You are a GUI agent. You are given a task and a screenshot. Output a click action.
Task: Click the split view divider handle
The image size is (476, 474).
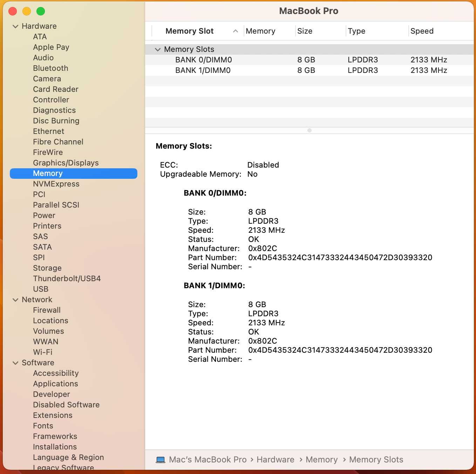pyautogui.click(x=309, y=130)
